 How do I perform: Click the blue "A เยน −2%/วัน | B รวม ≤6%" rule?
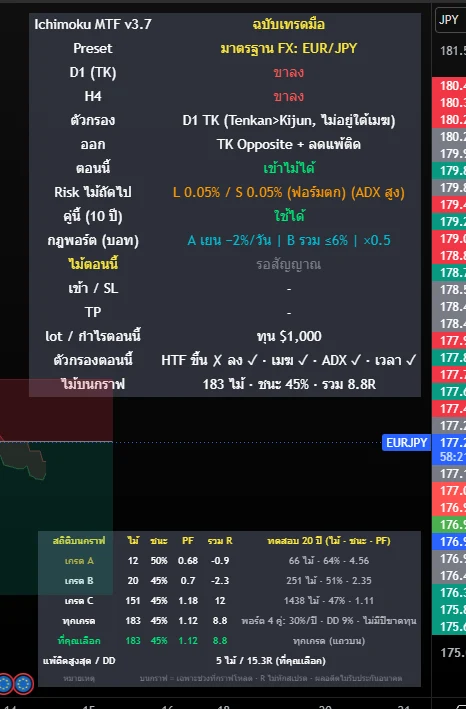point(267,240)
